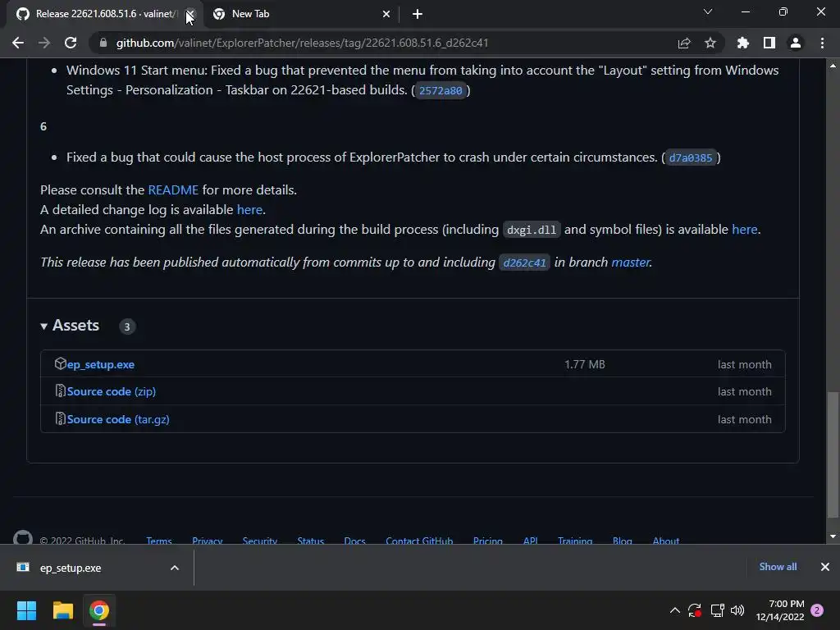Show all downloads
Screen dimensions: 840x630
778,567
